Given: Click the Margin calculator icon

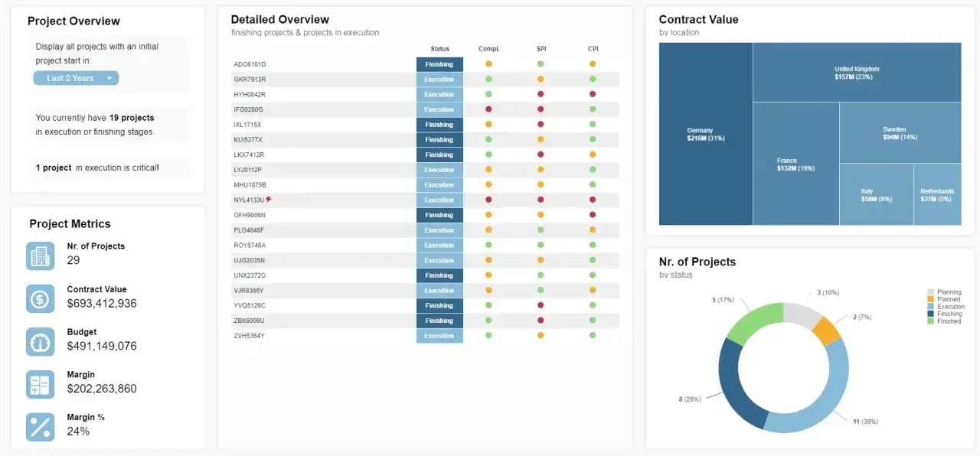Looking at the screenshot, I should (x=40, y=384).
